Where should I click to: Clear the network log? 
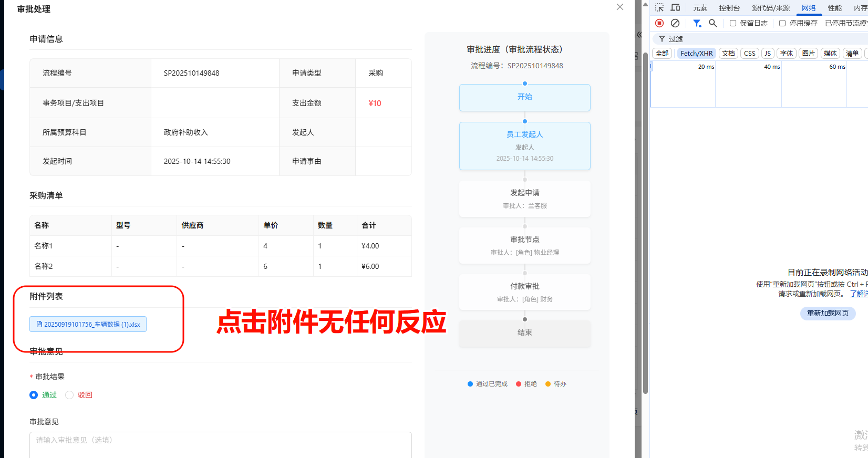click(675, 23)
